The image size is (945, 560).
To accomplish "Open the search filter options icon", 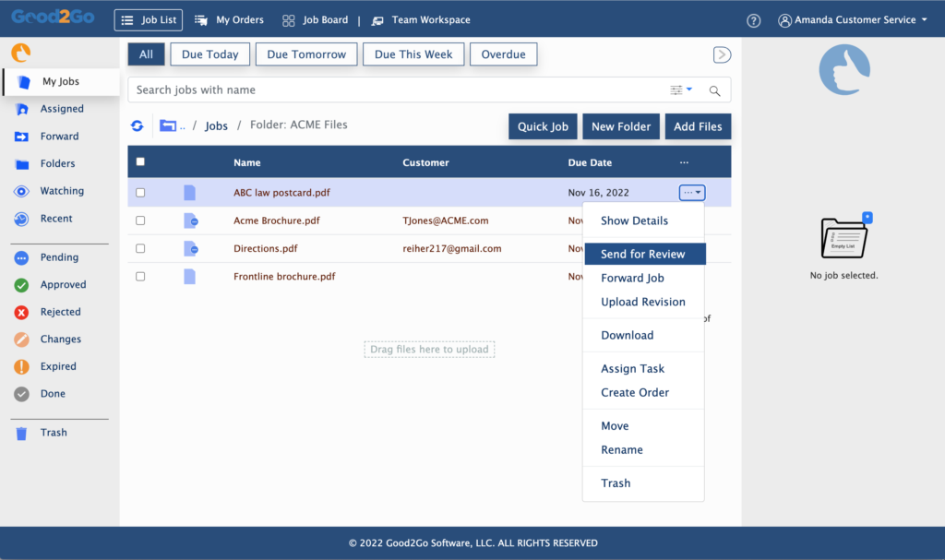I will point(680,89).
